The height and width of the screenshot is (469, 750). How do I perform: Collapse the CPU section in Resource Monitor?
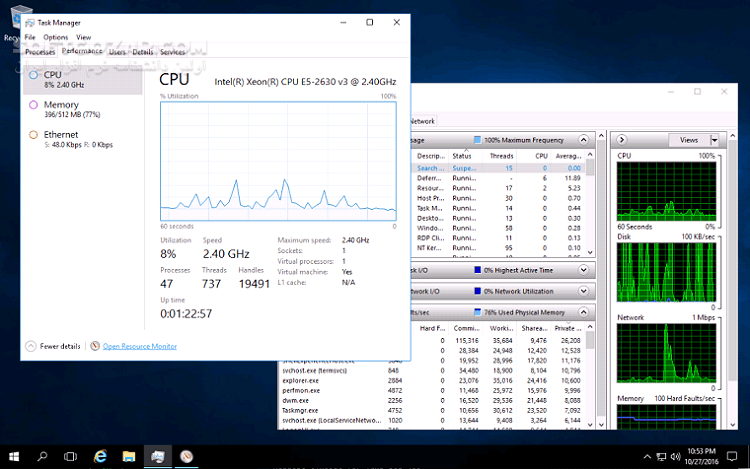click(583, 140)
